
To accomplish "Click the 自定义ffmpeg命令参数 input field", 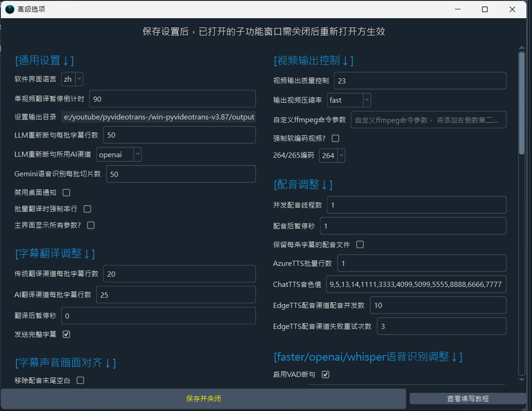I will pos(428,120).
